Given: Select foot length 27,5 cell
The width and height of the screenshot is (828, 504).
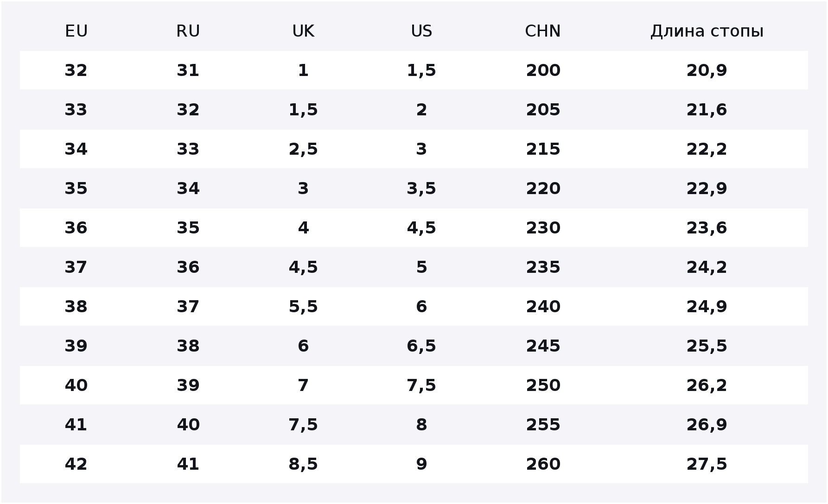Looking at the screenshot, I should tap(707, 464).
